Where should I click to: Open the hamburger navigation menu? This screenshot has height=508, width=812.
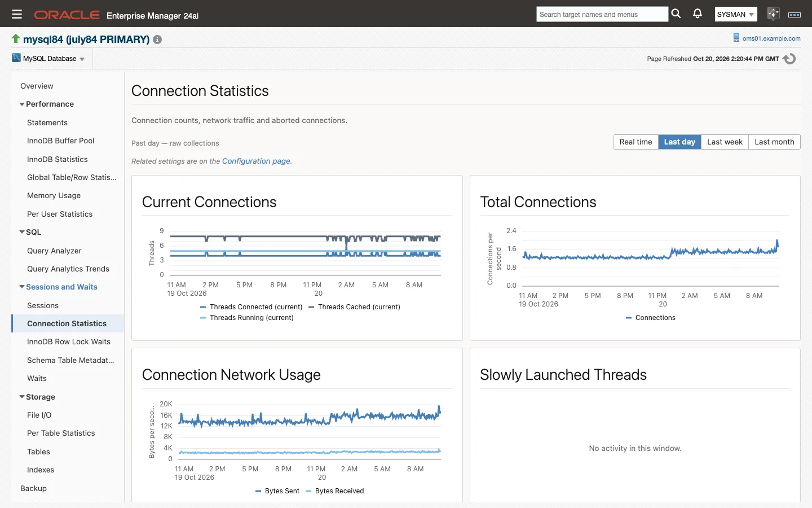(x=17, y=15)
